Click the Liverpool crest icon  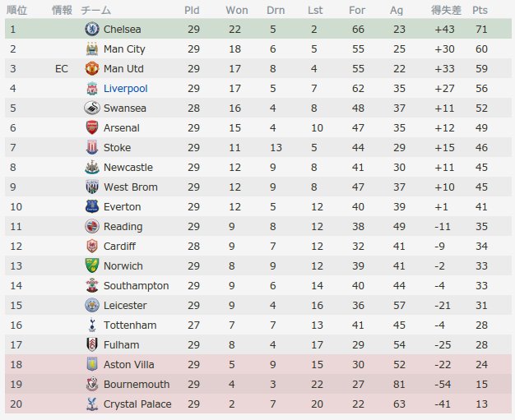point(92,89)
